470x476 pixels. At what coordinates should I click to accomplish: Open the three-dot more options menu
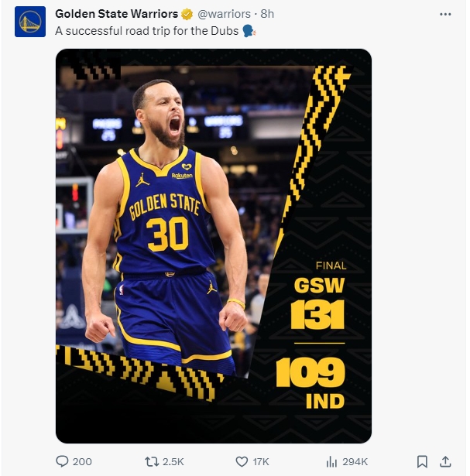(x=444, y=15)
